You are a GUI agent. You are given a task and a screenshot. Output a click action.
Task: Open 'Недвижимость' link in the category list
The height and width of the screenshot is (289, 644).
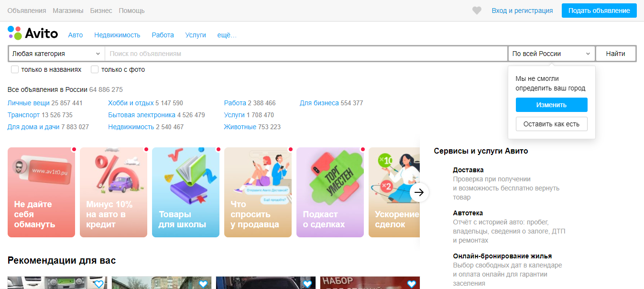coord(131,127)
